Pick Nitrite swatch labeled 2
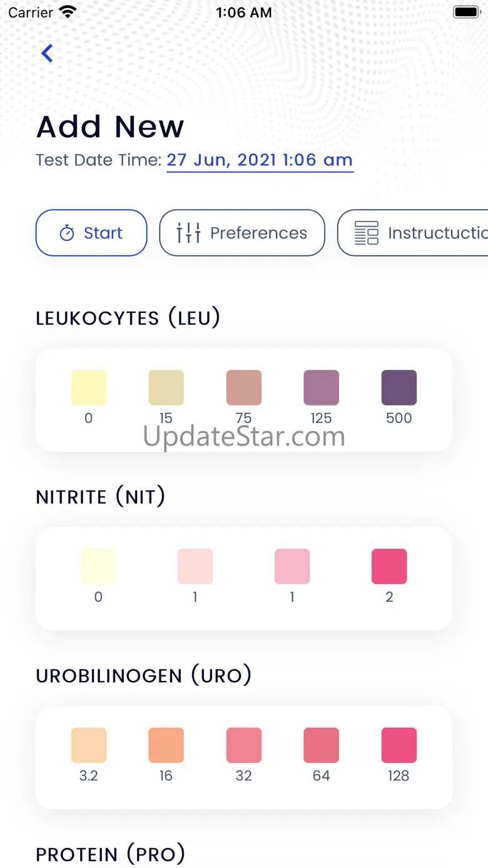488x868 pixels. click(389, 566)
